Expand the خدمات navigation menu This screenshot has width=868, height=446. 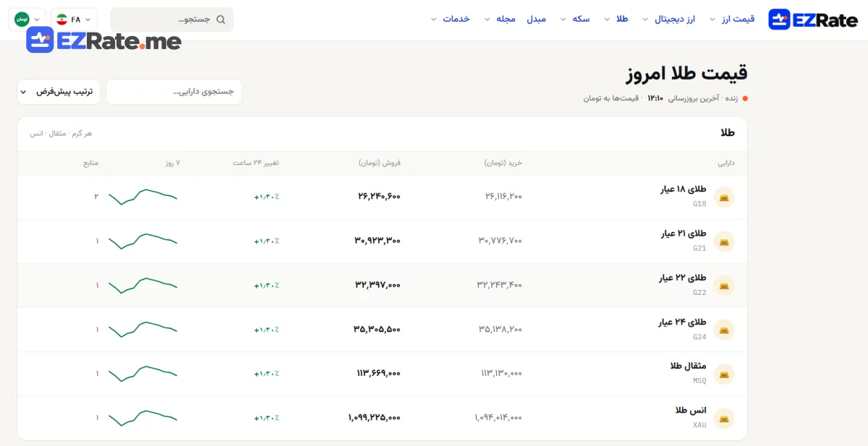450,19
